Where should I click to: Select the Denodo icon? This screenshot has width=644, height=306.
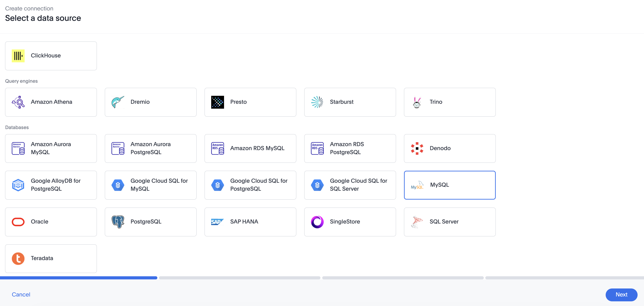(417, 148)
